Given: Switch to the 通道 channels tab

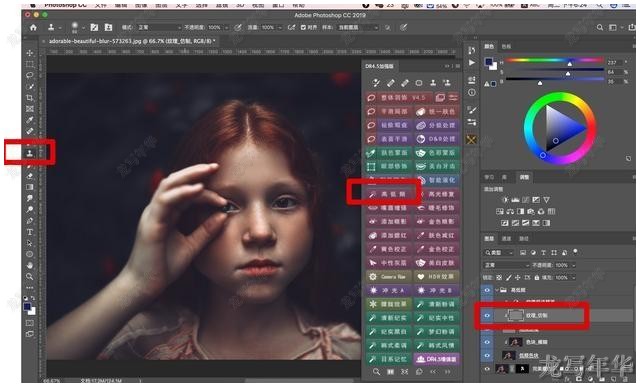Looking at the screenshot, I should pyautogui.click(x=506, y=239).
